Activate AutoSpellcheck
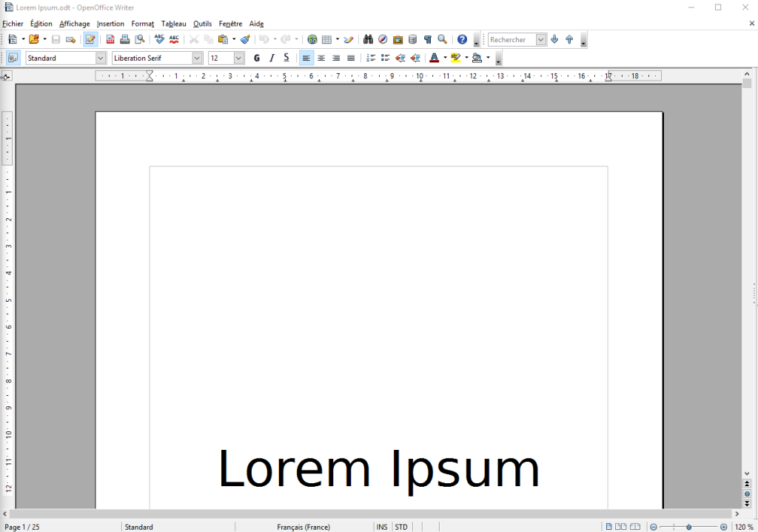Screen dimensions: 758x532 point(173,39)
